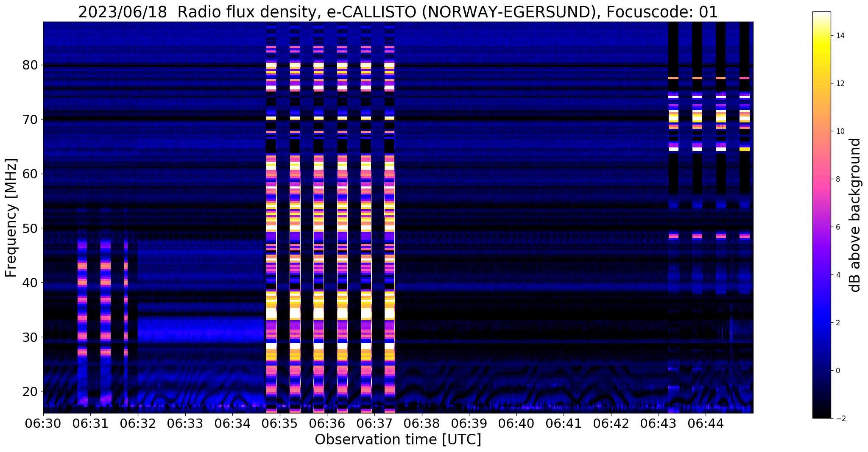Viewport: 868px width, 452px height.
Task: Click the 06:30 time tick label
Action: 43,424
